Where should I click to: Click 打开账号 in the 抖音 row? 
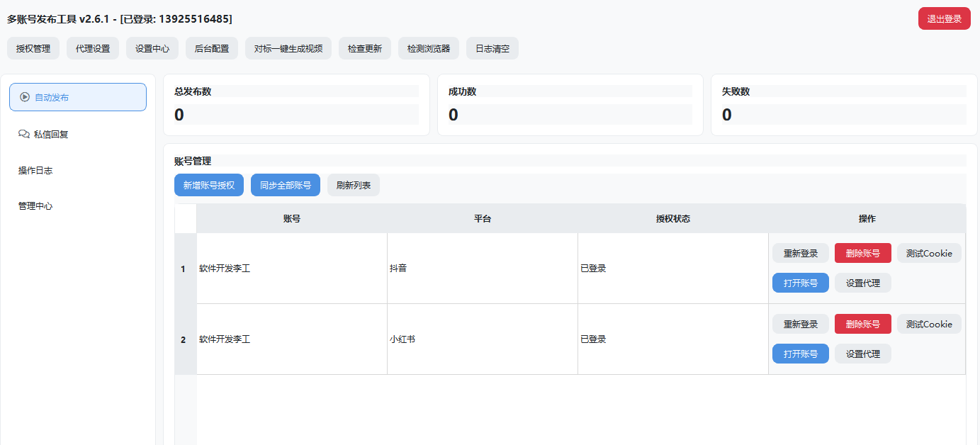click(x=800, y=283)
